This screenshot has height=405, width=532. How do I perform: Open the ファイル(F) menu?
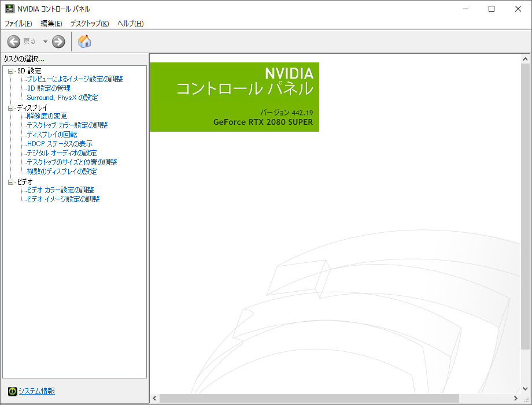(x=19, y=24)
